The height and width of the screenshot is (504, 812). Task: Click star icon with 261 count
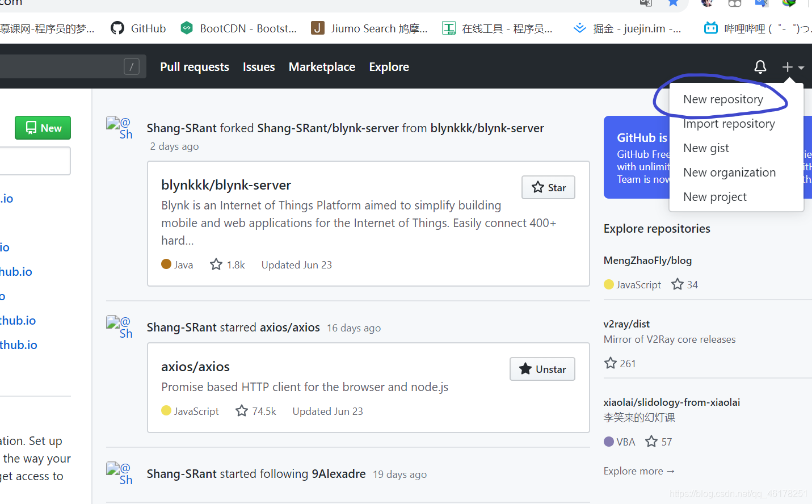pos(611,363)
